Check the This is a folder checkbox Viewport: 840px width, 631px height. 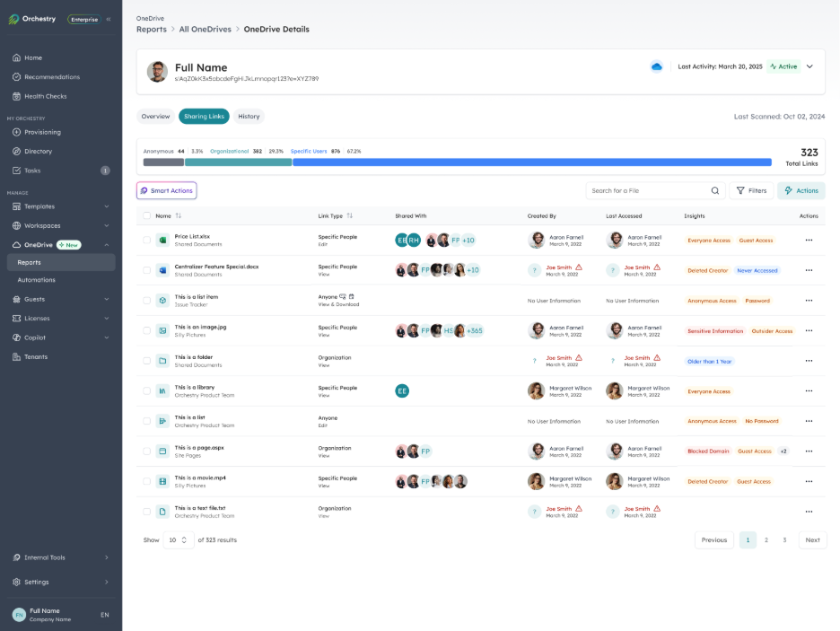147,361
